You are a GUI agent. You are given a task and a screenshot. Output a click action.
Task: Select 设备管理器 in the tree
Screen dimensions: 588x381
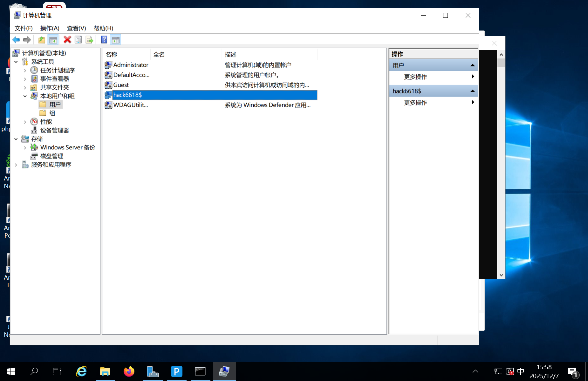[54, 130]
